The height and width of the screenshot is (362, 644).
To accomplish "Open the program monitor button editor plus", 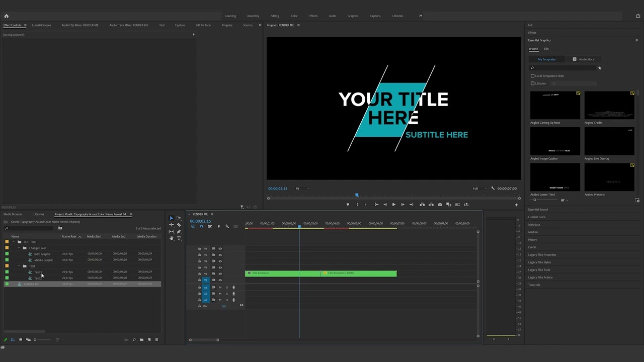I will coord(516,205).
